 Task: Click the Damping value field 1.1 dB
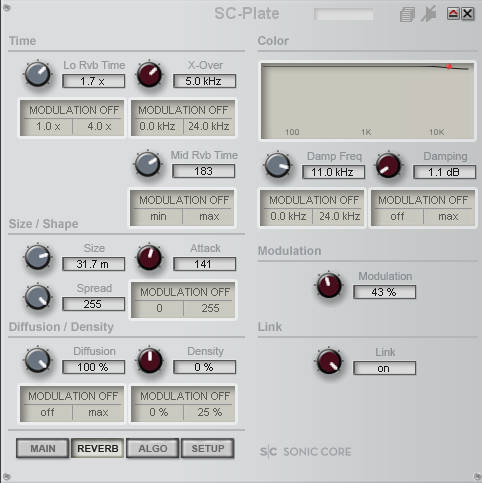click(444, 172)
